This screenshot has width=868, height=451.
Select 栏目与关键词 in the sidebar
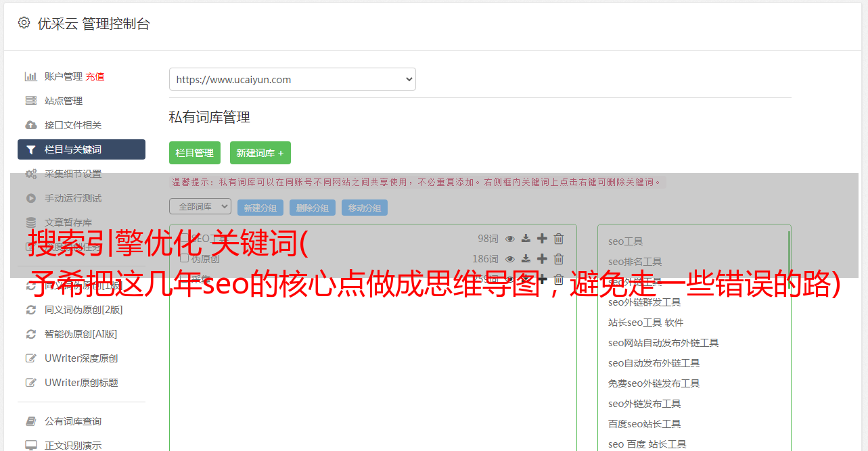81,149
